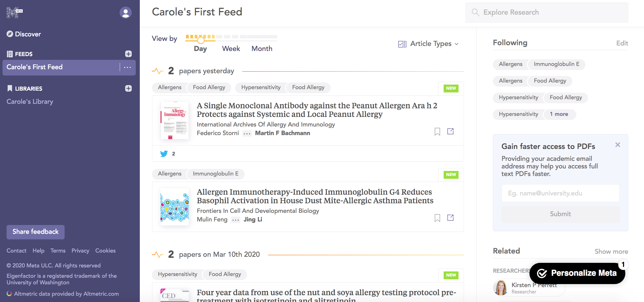The image size is (644, 302).
Task: Expand the Article Types dropdown
Action: point(428,44)
